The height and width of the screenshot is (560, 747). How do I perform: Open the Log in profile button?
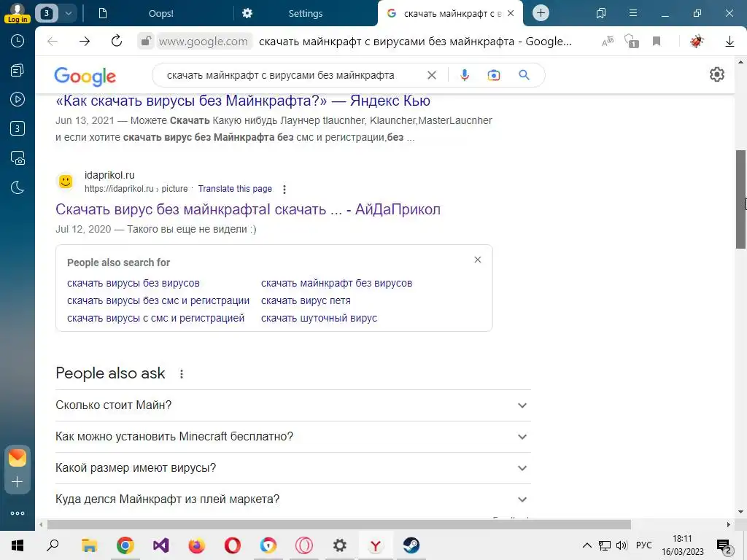click(x=18, y=13)
